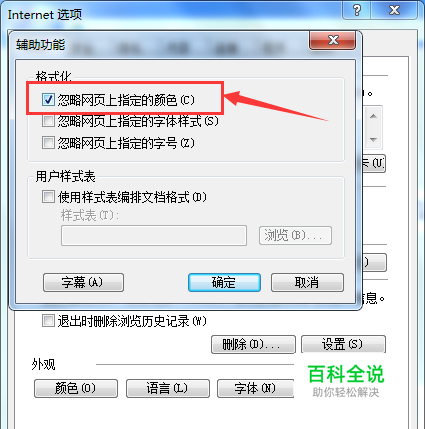The height and width of the screenshot is (429, 425).
Task: Close the Internet 选项 window
Action: click(x=394, y=11)
